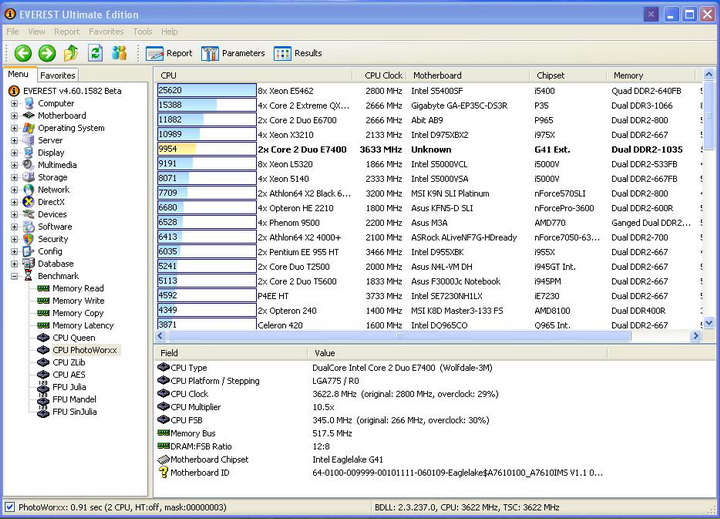Image resolution: width=720 pixels, height=519 pixels.
Task: Show benchmark Results
Action: coord(298,53)
